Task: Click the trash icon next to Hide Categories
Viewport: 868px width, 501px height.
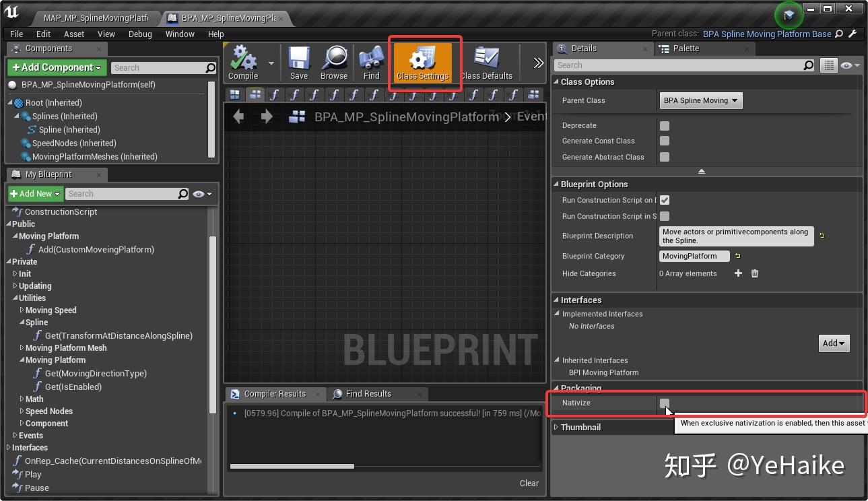Action: (754, 273)
